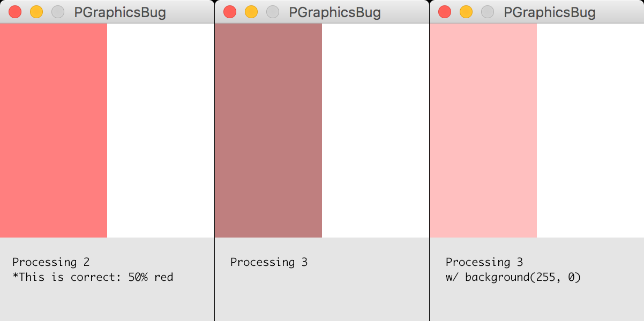Click the gray zoom button on the leftmost window
The image size is (644, 321).
coord(57,11)
